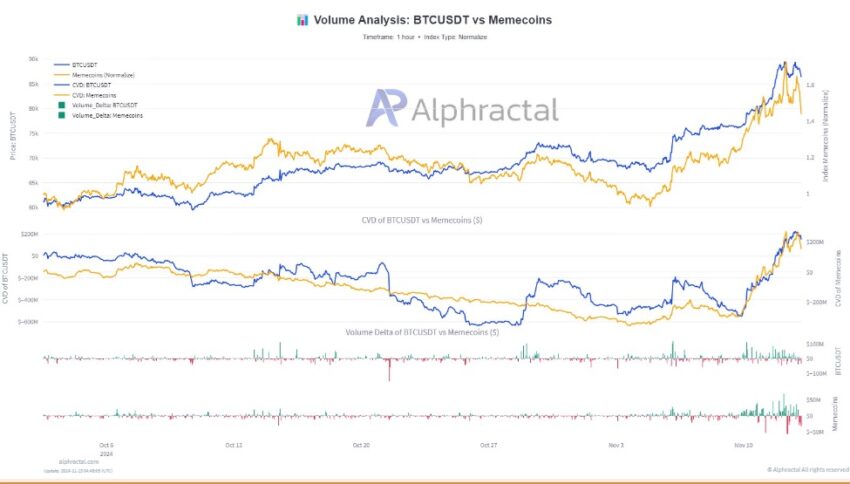Image resolution: width=850 pixels, height=484 pixels.
Task: Click the Price: BTCUSDT axis label
Action: (x=12, y=135)
